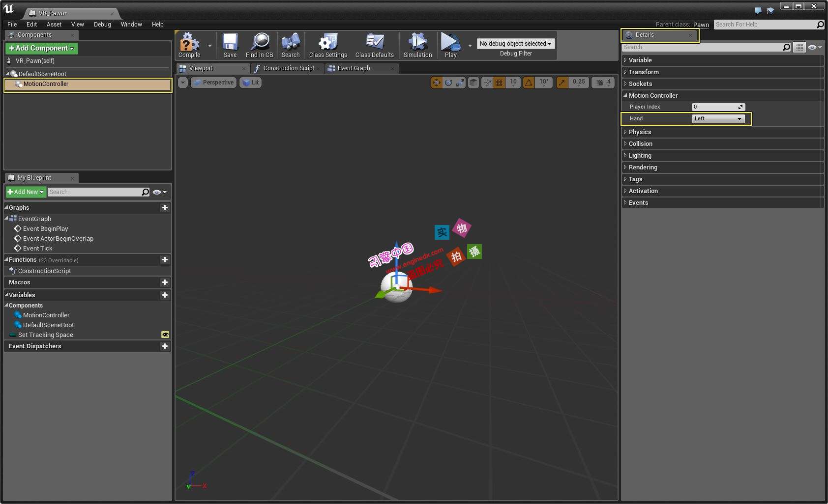Open the Debug menu
This screenshot has height=504, width=828.
[x=102, y=24]
